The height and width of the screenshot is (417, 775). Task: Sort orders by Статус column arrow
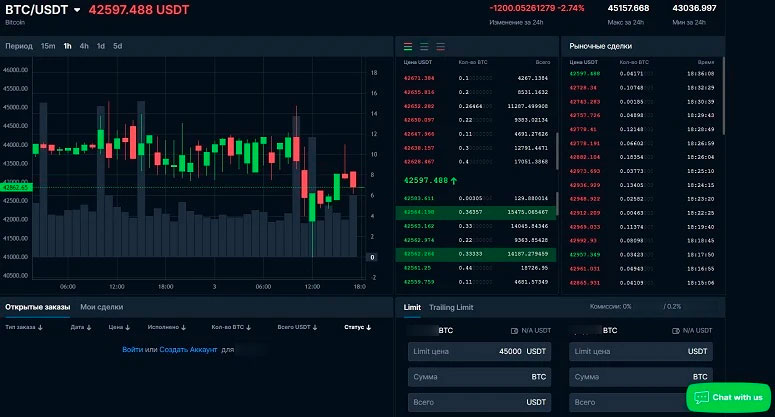click(x=369, y=327)
